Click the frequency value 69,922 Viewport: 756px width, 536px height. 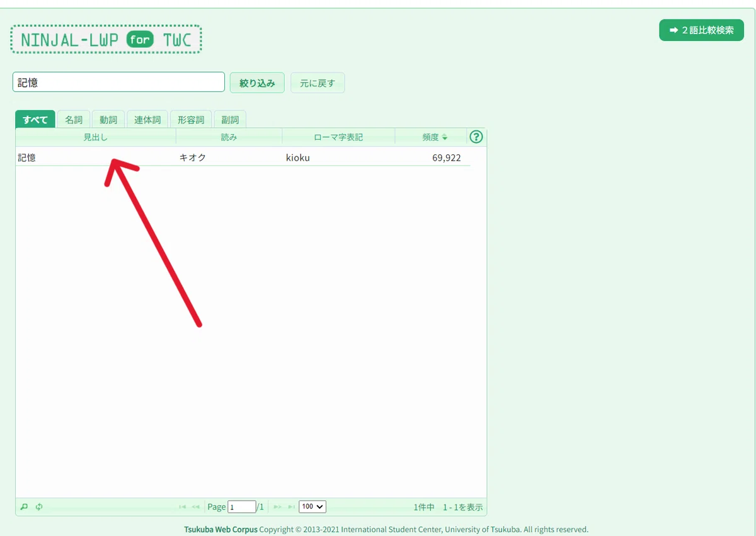coord(447,157)
